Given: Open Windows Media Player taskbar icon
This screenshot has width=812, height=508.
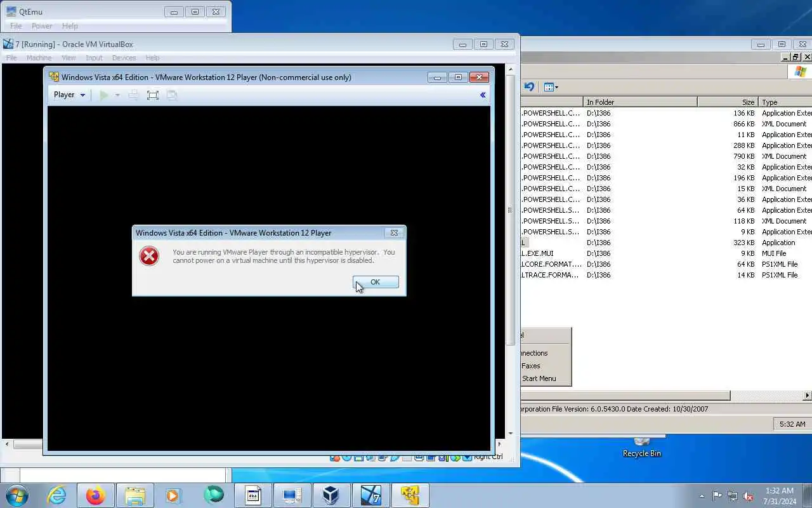Looking at the screenshot, I should 174,495.
